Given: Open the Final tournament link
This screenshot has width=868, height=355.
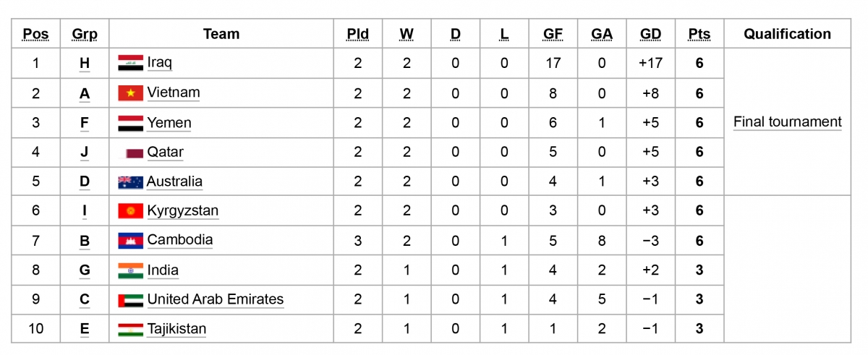Looking at the screenshot, I should coord(788,122).
